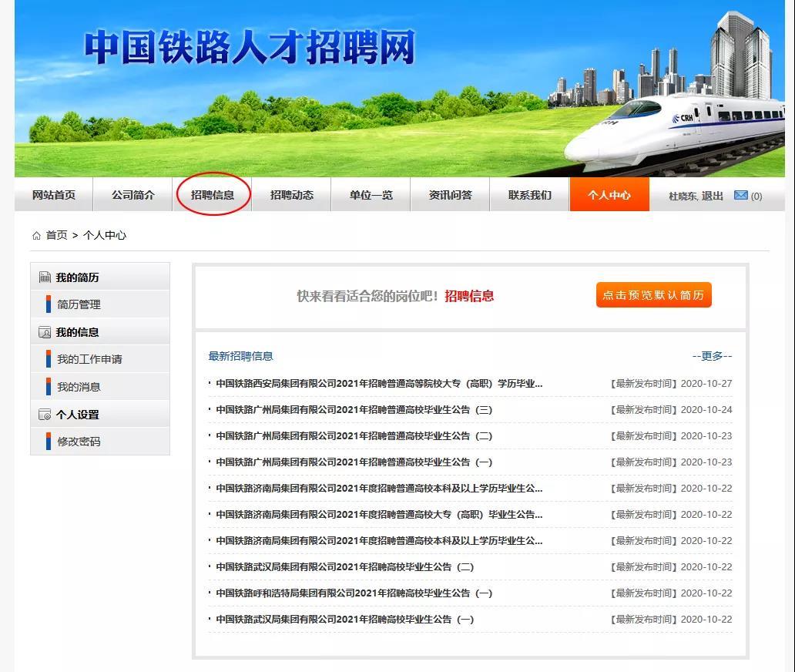View the 资讯问答 navigation tab
Image resolution: width=795 pixels, height=672 pixels.
point(450,195)
